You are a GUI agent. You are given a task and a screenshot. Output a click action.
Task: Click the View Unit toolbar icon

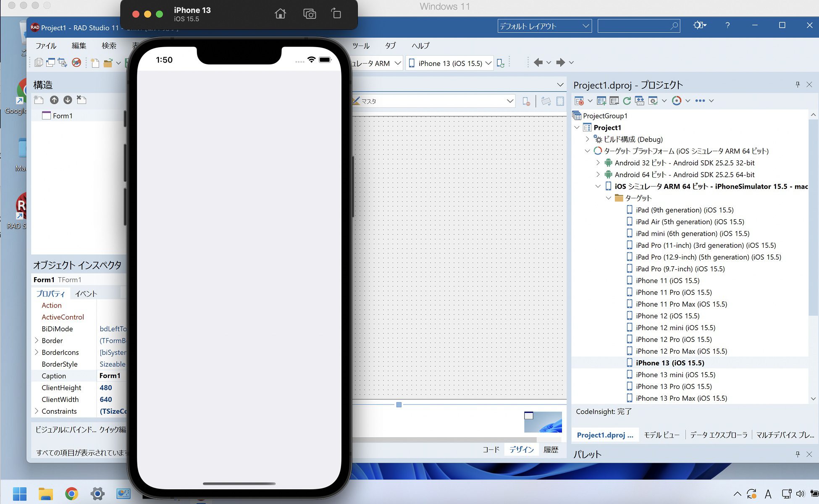(x=39, y=63)
